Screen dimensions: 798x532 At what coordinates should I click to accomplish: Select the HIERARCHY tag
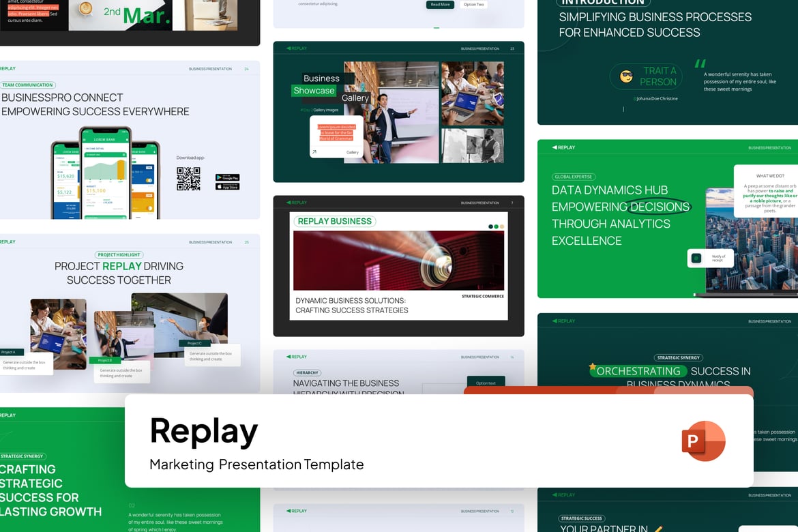307,372
